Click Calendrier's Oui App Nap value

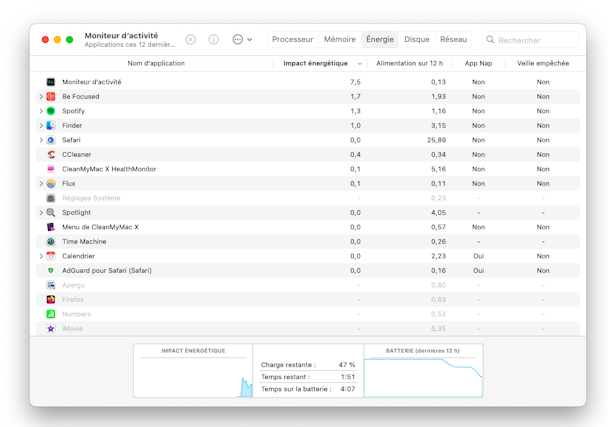click(x=478, y=256)
